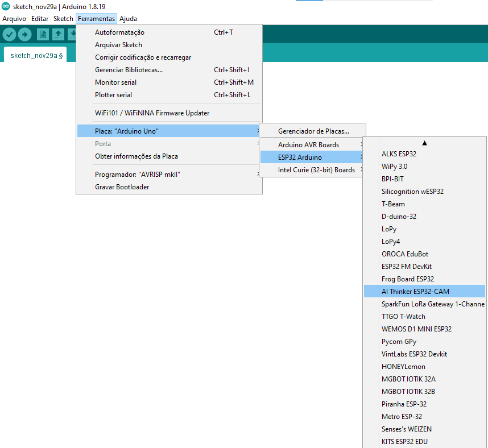Image resolution: width=488 pixels, height=448 pixels.
Task: Click Gravar Bootloader
Action: [x=169, y=187]
